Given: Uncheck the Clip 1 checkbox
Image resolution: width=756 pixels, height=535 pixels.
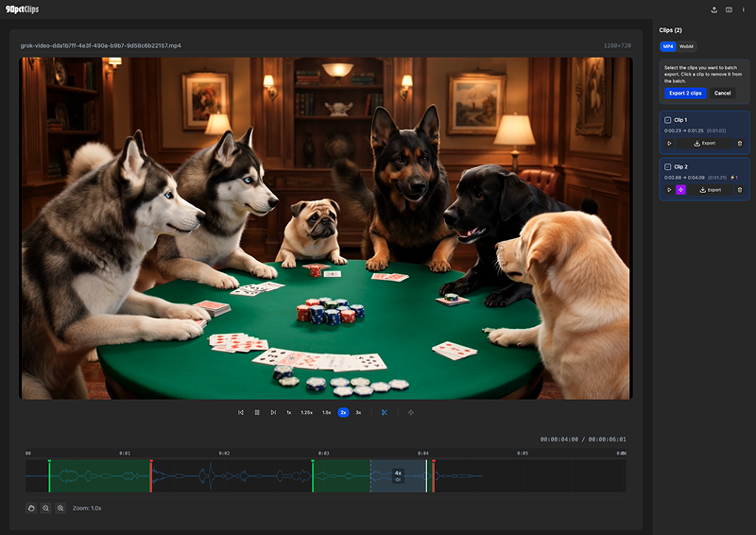Looking at the screenshot, I should click(x=668, y=120).
